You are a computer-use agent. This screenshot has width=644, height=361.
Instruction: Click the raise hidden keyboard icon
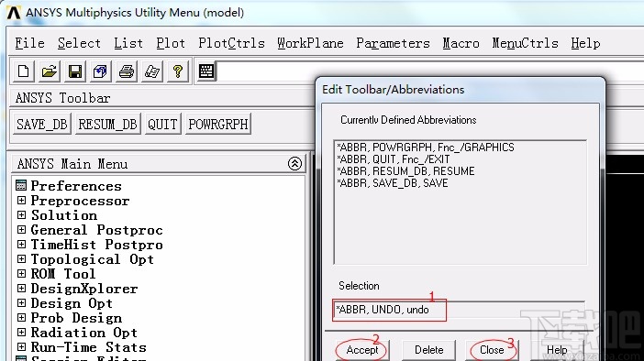coord(205,71)
